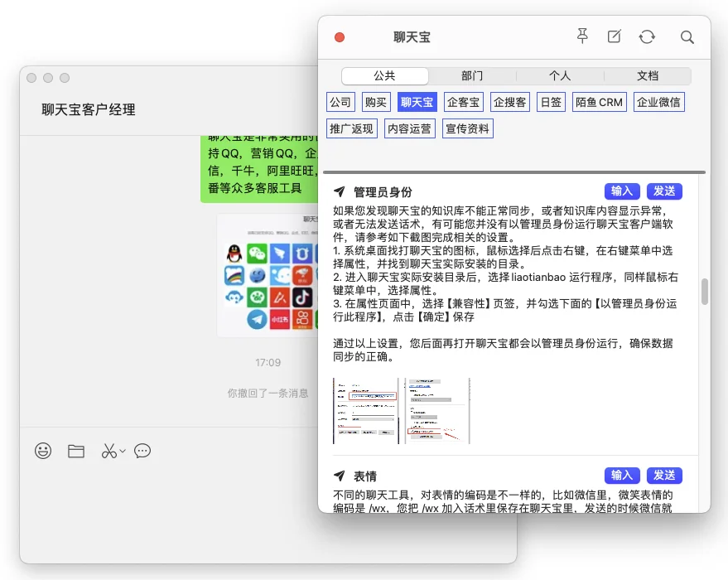Click the gray divider handle under tags

pos(514,172)
